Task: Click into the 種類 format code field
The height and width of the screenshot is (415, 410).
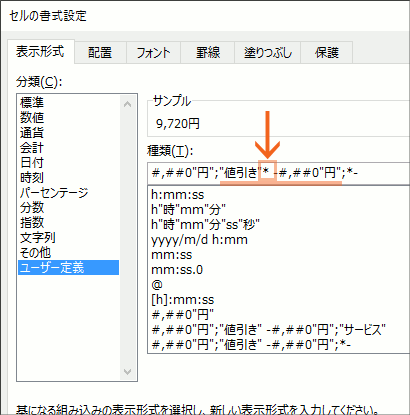Action: (x=279, y=173)
